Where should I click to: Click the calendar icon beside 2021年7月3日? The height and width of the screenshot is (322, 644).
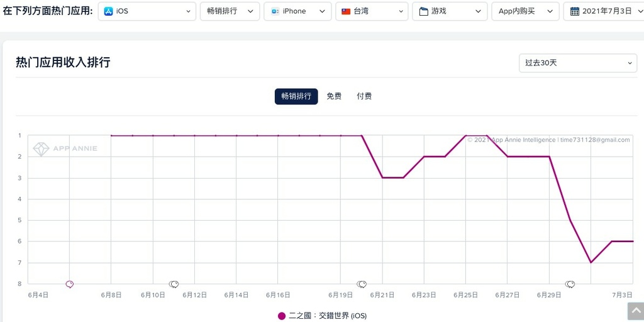click(x=575, y=11)
